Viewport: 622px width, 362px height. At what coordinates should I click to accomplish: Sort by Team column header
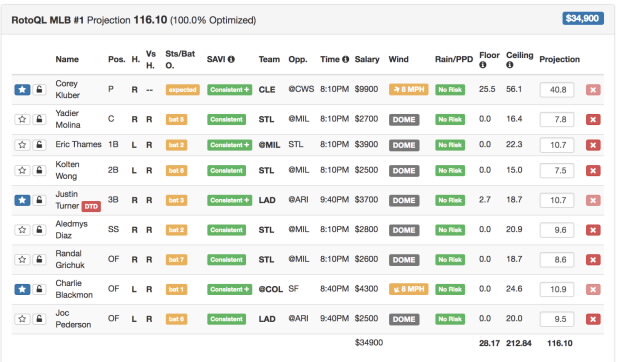click(269, 59)
